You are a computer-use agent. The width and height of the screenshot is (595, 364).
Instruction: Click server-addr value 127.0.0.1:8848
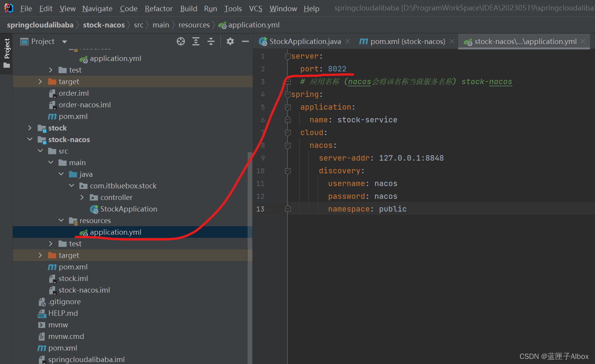[x=411, y=158]
